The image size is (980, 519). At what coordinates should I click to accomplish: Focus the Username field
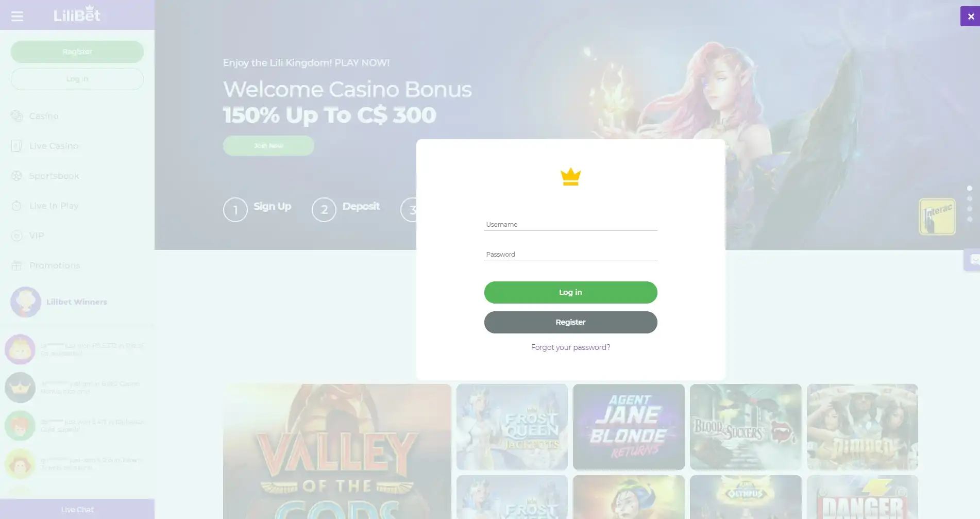tap(570, 224)
